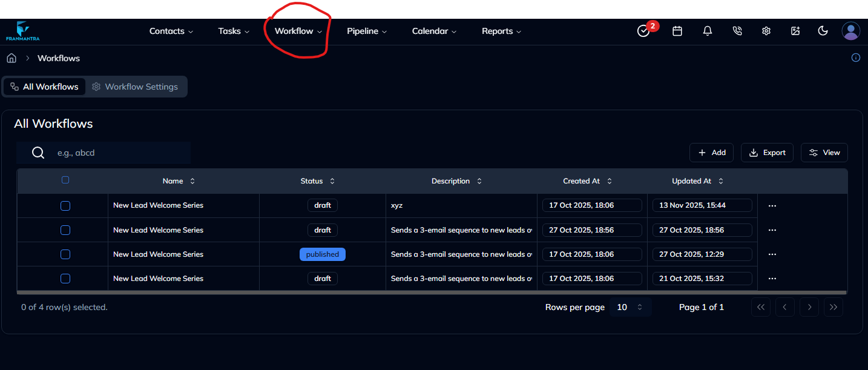The image size is (868, 370).
Task: Expand the Reports navigation dropdown
Action: click(501, 31)
